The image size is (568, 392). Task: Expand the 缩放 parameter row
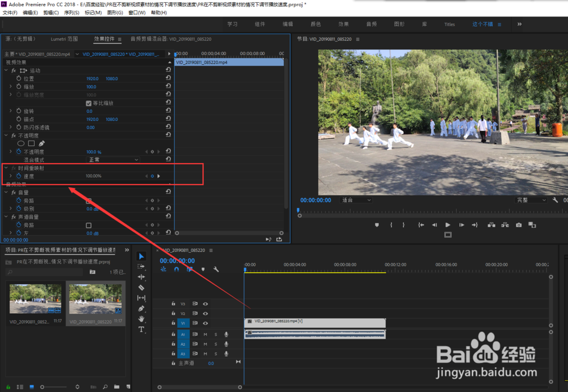point(10,86)
